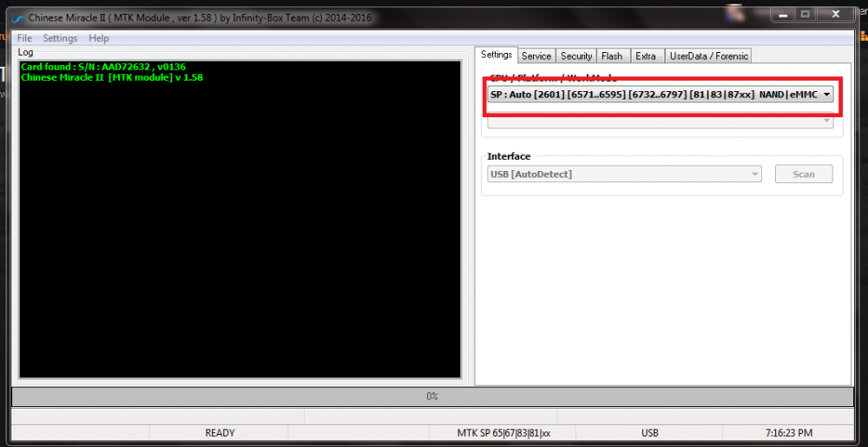Click the 7:16:23 PM clock entry
Screen dimensions: 868x447
tap(789, 432)
